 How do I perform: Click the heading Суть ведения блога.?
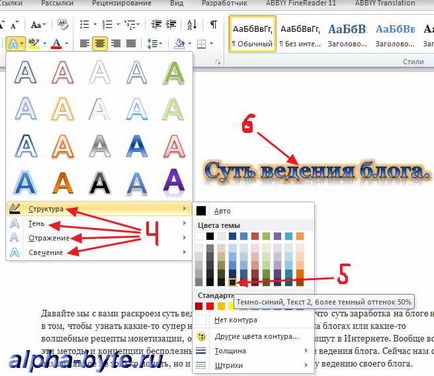tap(316, 171)
